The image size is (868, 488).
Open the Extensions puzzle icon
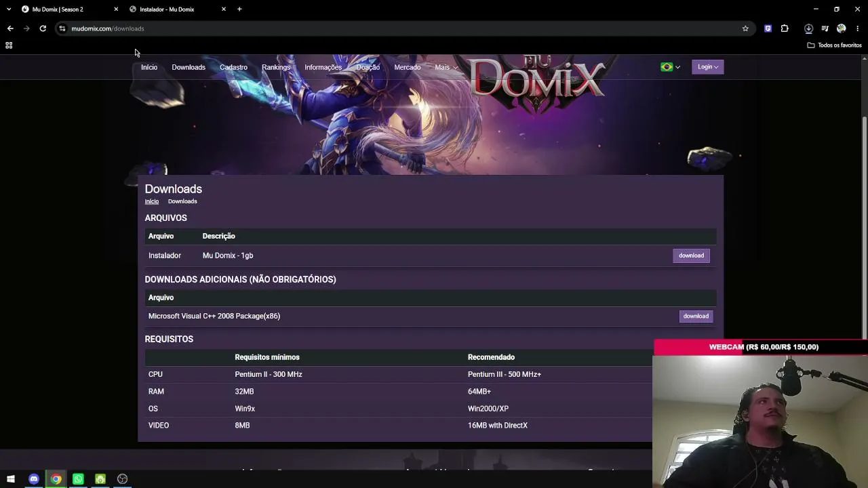point(785,28)
